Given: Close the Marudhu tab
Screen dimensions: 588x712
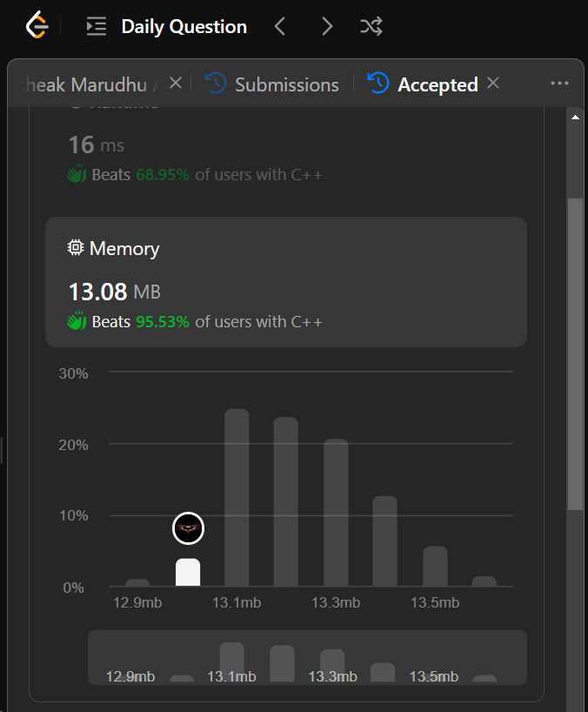Looking at the screenshot, I should (175, 83).
